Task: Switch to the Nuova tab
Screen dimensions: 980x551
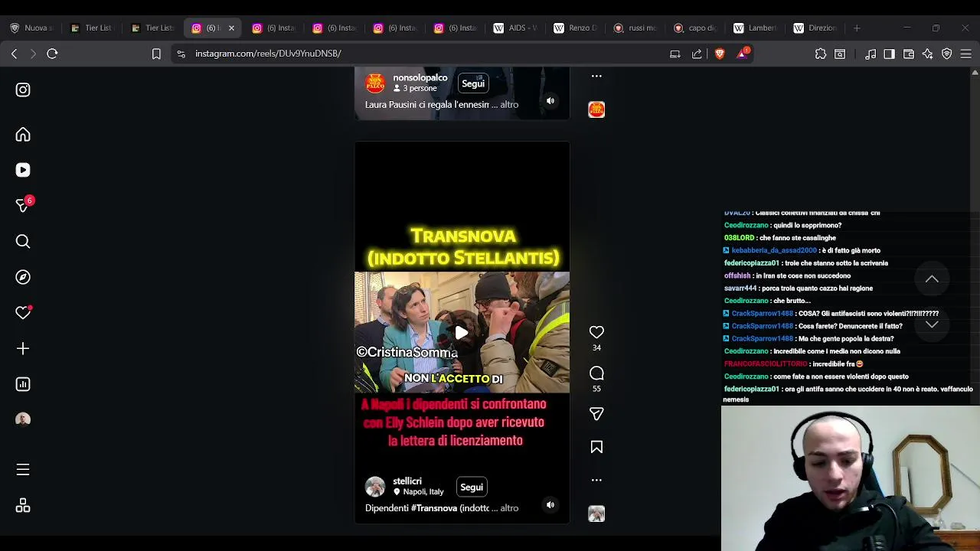Action: tap(32, 28)
